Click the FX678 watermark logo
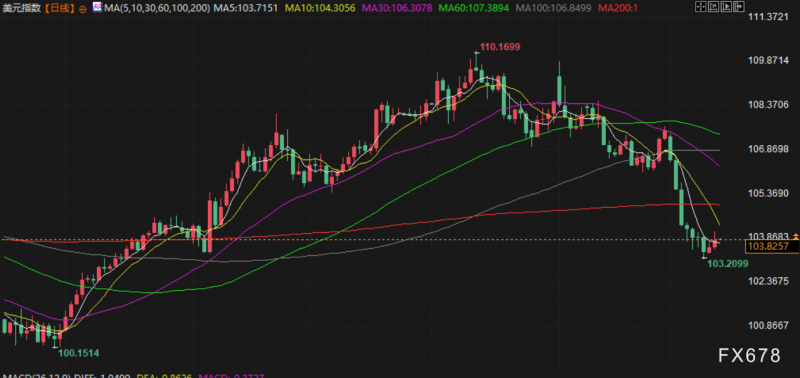The height and width of the screenshot is (378, 800). click(749, 356)
